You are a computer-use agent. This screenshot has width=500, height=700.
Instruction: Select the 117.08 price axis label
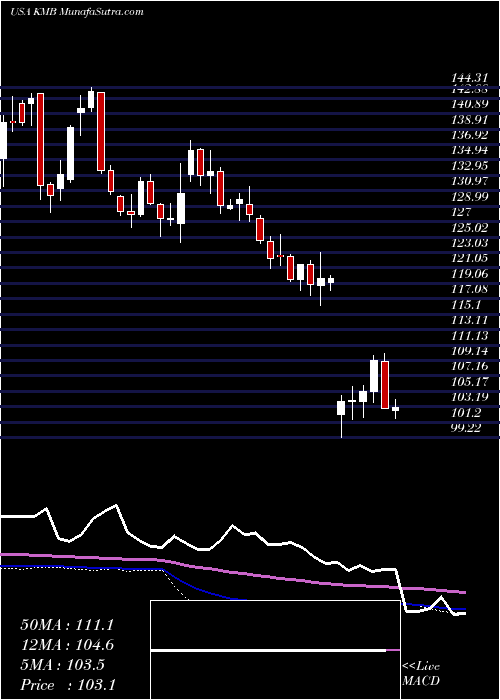471,289
